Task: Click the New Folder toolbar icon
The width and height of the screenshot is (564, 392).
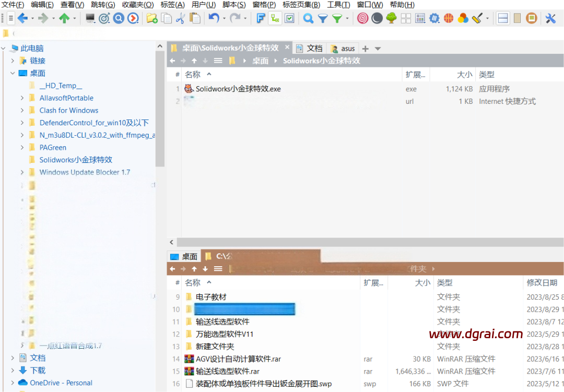Action: click(x=152, y=18)
